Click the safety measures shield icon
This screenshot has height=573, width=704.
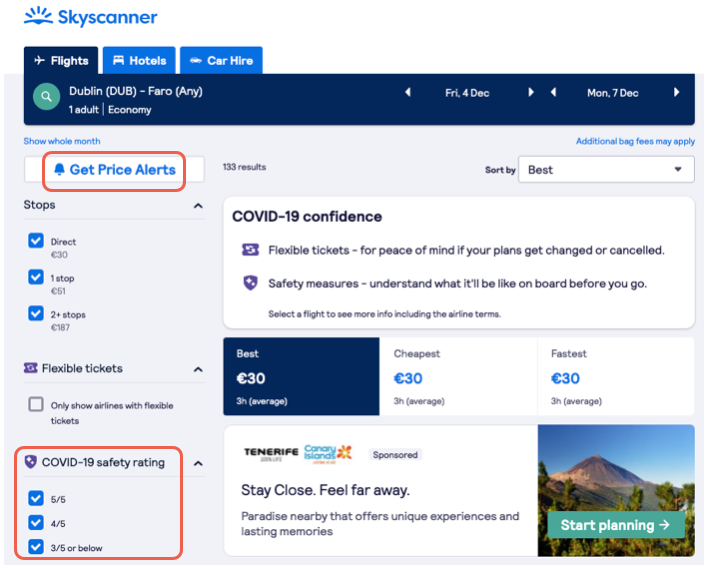pos(250,283)
